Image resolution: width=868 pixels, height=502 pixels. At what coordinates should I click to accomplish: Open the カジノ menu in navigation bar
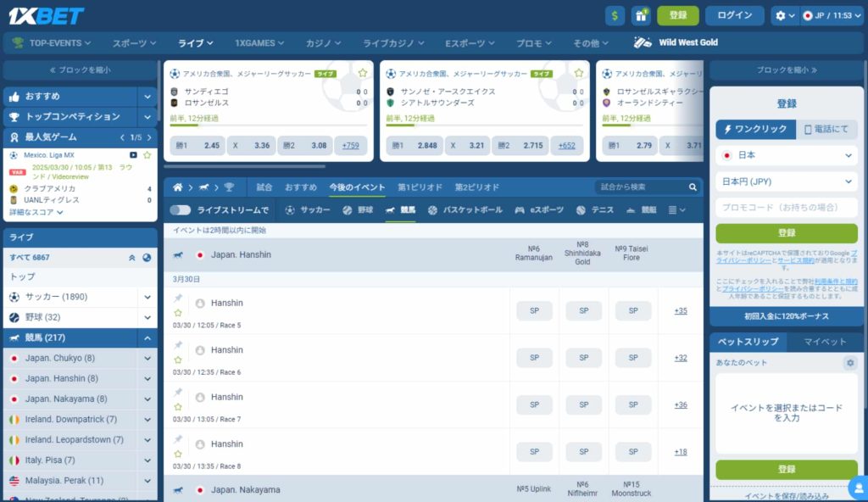coord(323,42)
